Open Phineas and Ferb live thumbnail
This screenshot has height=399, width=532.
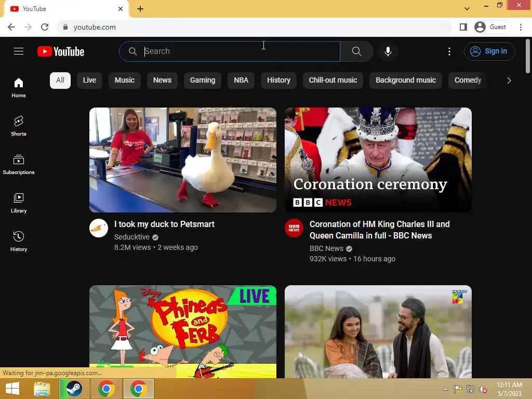pyautogui.click(x=183, y=331)
